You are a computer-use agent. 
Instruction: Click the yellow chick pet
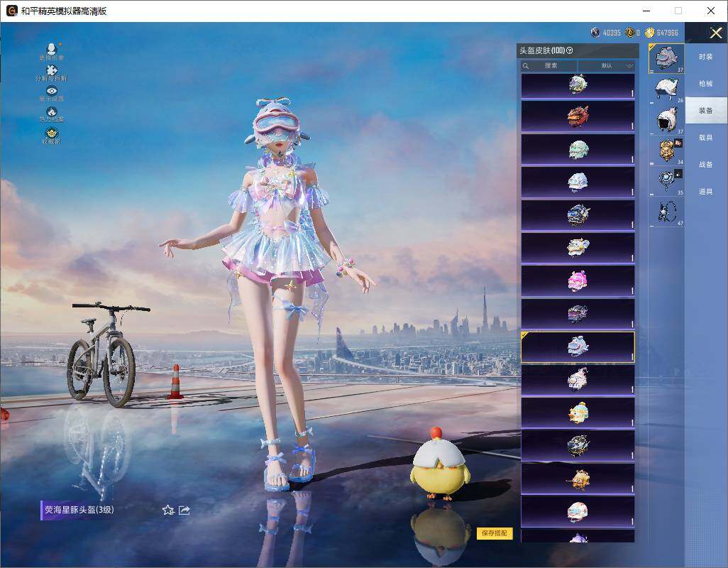[439, 464]
